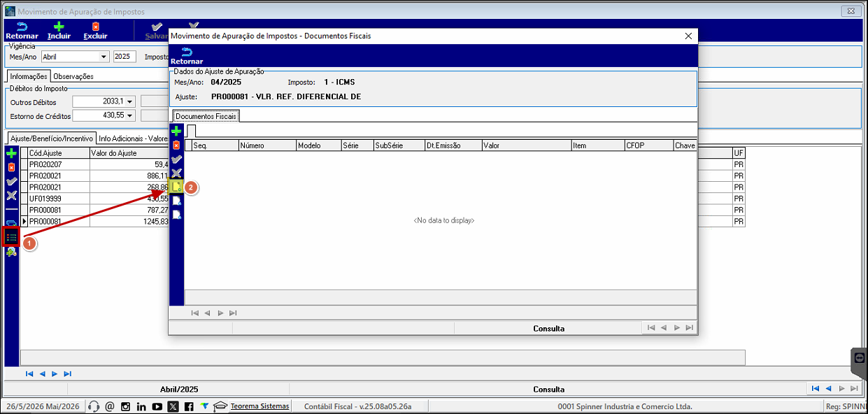Click Contábil Fiscal version text in the status bar

point(357,406)
